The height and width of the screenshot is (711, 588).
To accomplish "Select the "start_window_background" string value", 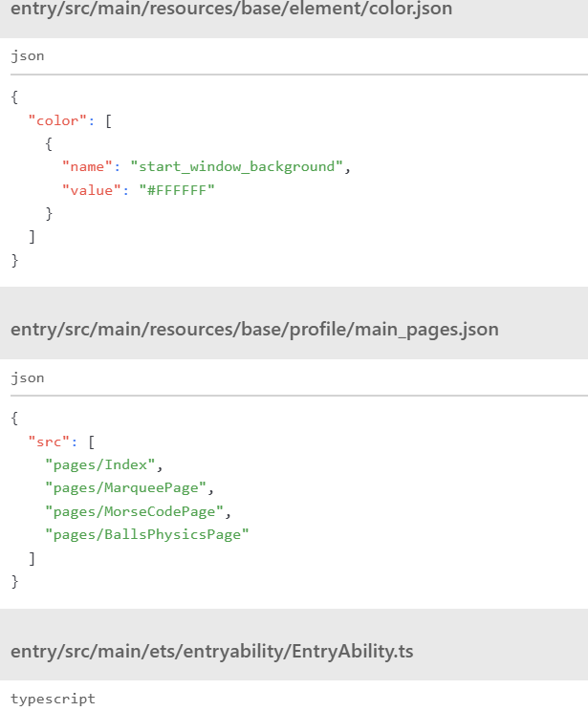I will [236, 166].
